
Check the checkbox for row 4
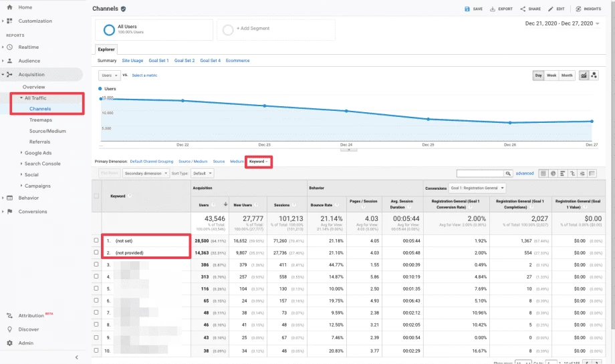click(x=96, y=277)
